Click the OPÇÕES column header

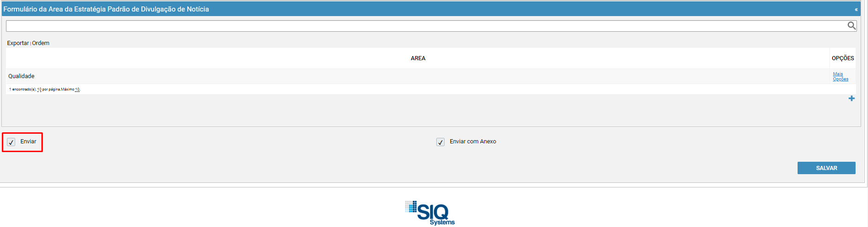pos(843,58)
